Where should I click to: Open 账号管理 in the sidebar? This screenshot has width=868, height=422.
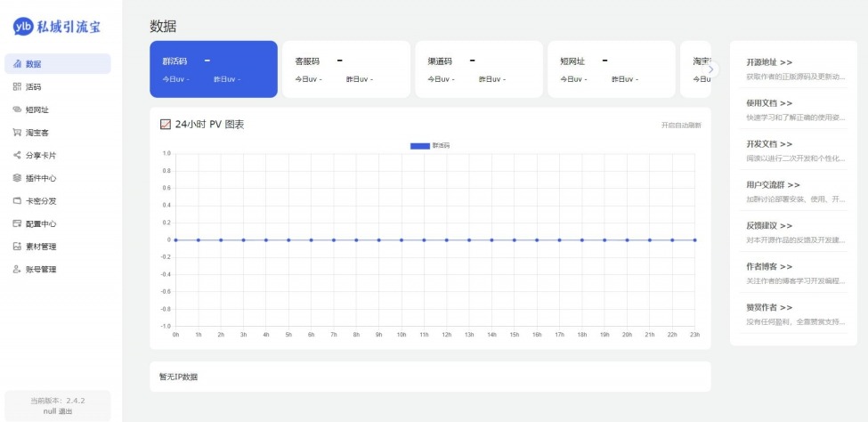58,269
